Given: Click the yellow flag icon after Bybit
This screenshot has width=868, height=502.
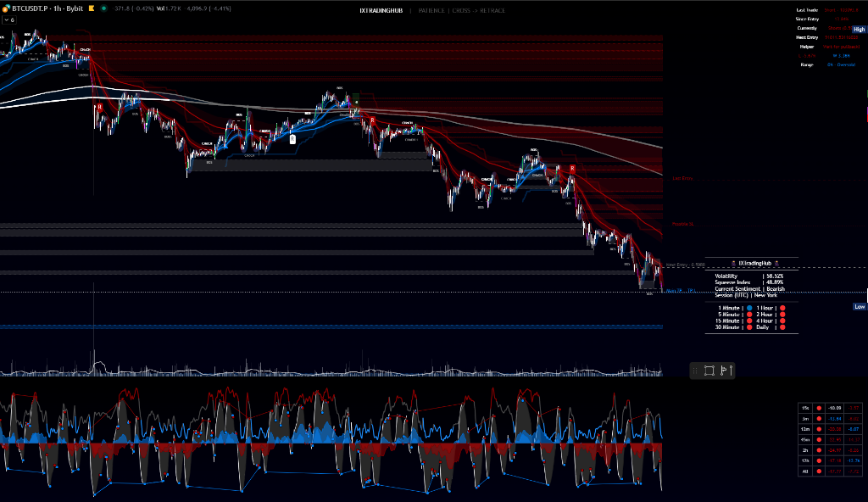Looking at the screenshot, I should click(x=92, y=8).
